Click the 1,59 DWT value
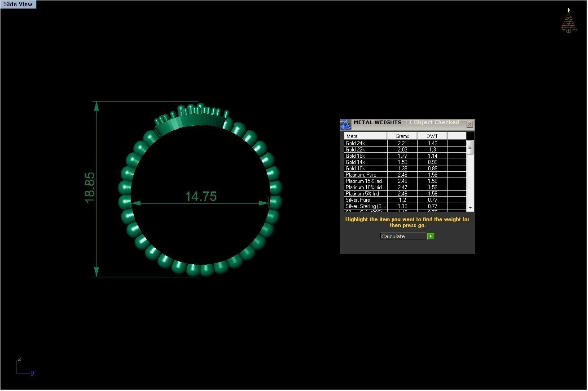 432,187
